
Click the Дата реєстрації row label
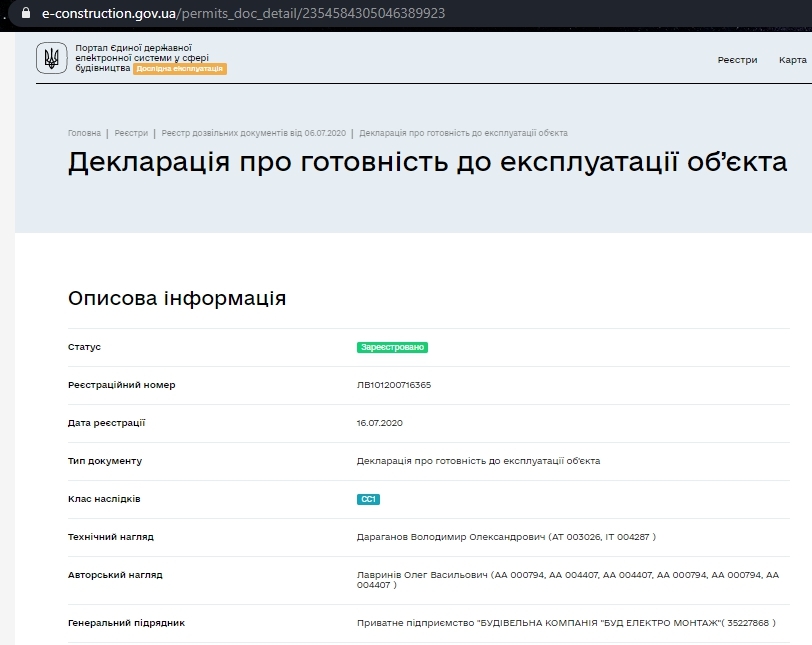coord(106,423)
